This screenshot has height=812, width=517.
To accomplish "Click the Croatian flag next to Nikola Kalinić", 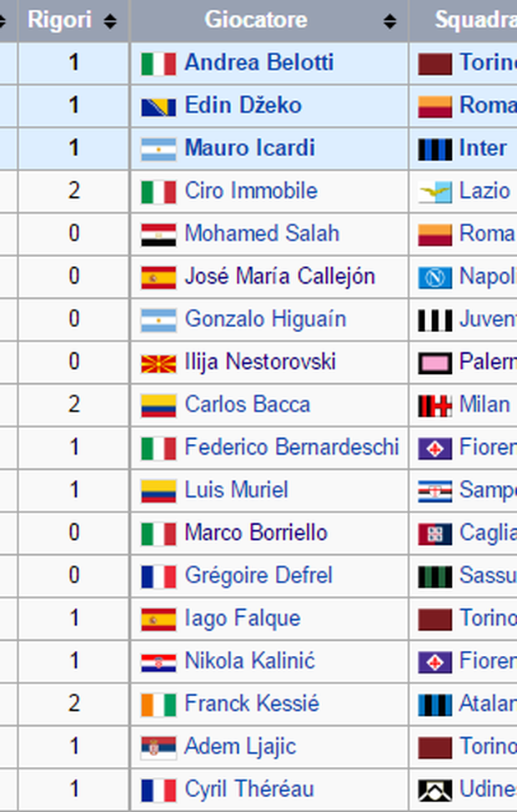I will (x=158, y=662).
